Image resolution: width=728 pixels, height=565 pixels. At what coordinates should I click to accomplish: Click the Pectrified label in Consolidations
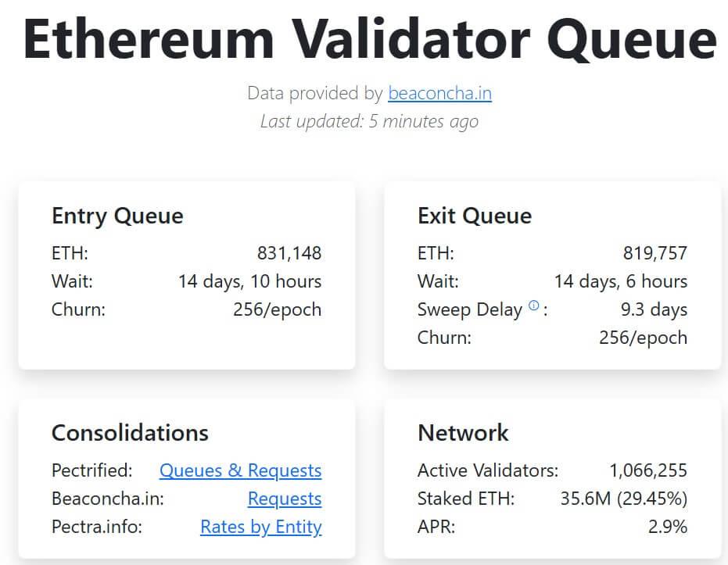coord(92,470)
